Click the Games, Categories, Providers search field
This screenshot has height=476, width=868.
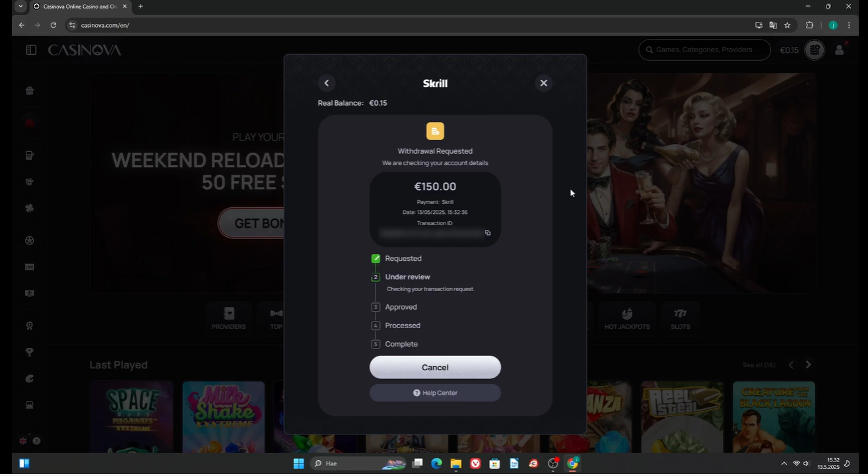pos(704,50)
